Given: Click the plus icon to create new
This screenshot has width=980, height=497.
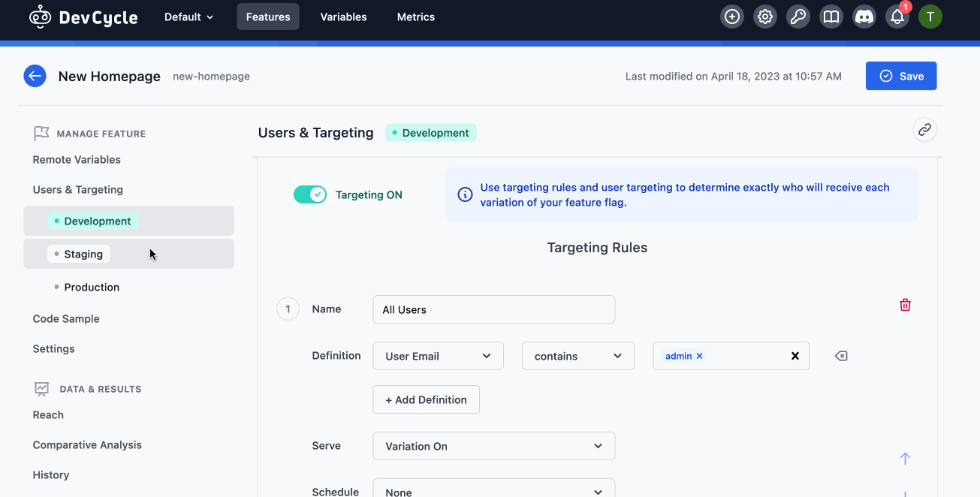Looking at the screenshot, I should 731,16.
